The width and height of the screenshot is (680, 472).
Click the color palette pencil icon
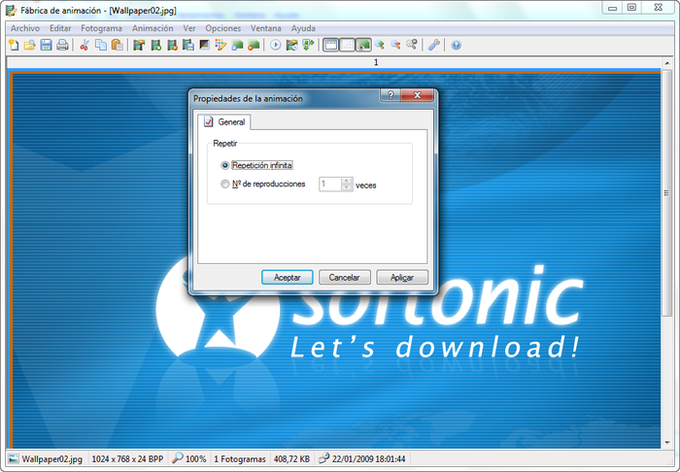221,45
